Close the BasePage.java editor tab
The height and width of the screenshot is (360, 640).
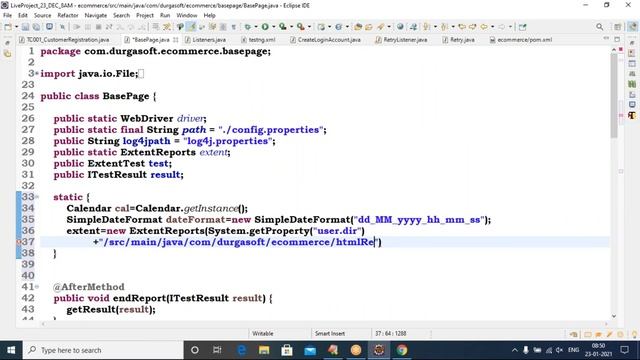click(x=176, y=40)
